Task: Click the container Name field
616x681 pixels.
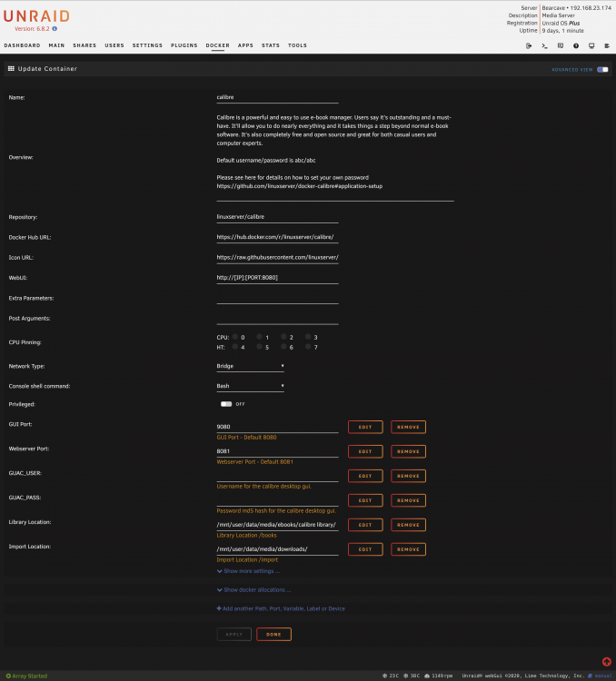Action: 277,97
